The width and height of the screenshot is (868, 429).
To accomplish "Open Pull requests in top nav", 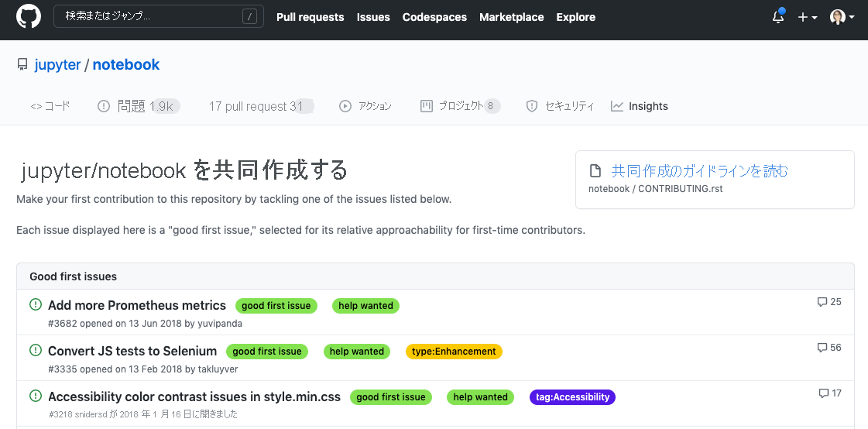I will tap(310, 17).
